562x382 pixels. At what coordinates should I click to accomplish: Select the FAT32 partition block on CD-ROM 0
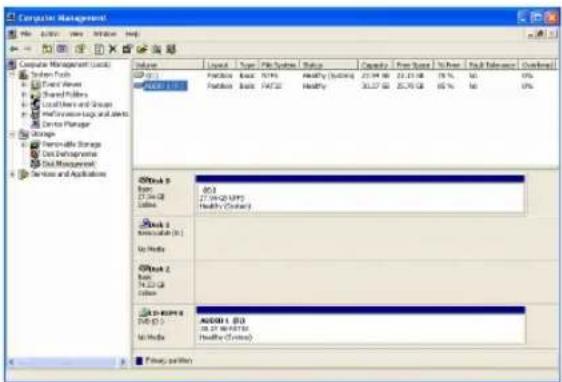pyautogui.click(x=360, y=325)
